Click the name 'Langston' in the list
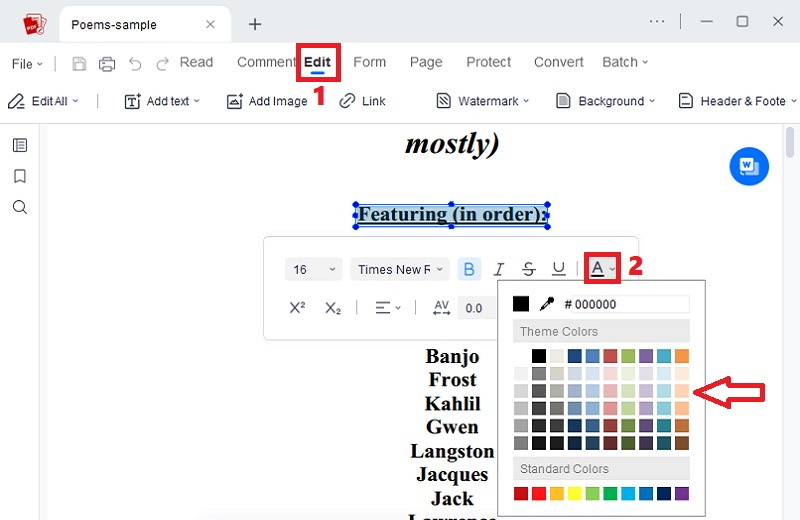800x520 pixels. [452, 451]
